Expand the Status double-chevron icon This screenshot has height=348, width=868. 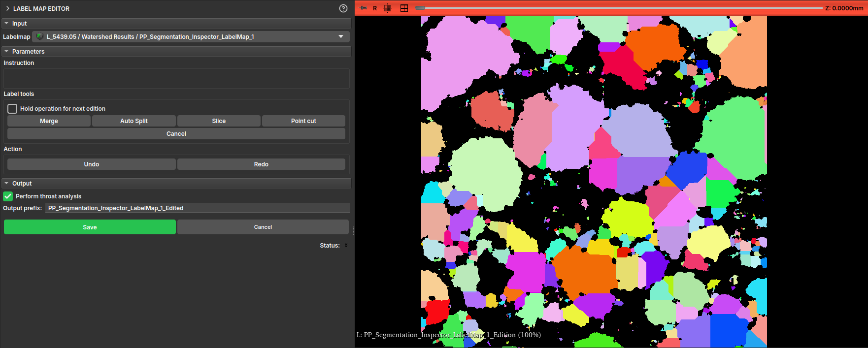[346, 245]
